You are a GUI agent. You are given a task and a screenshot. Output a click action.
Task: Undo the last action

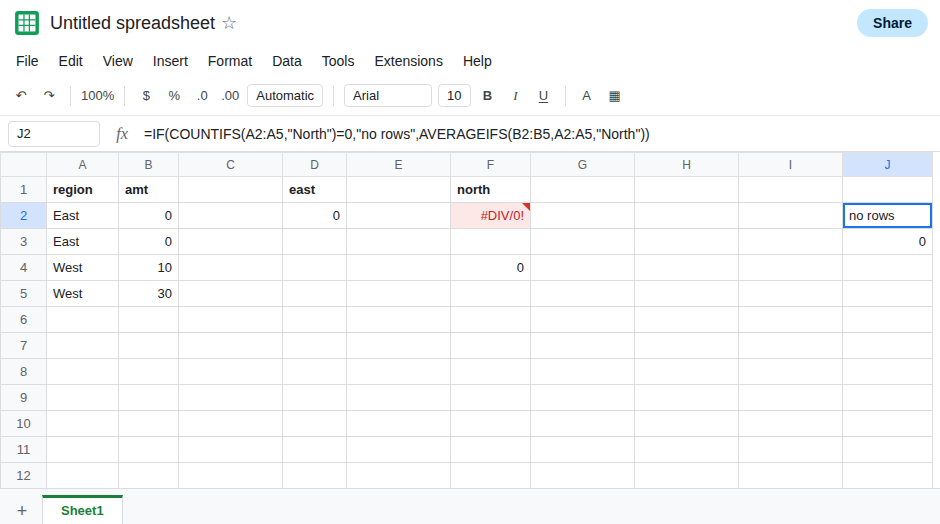coord(22,95)
